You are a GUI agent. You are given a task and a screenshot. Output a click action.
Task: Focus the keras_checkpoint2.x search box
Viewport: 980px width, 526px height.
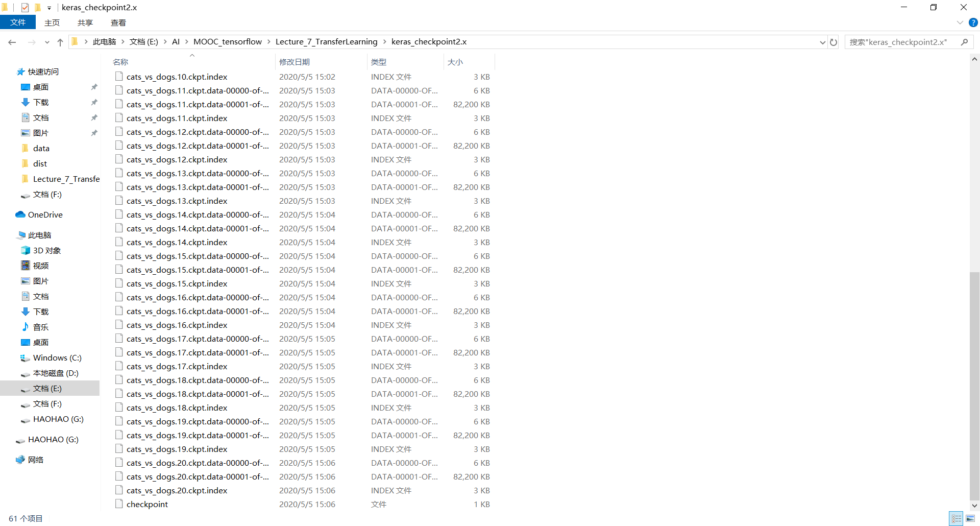(x=901, y=42)
